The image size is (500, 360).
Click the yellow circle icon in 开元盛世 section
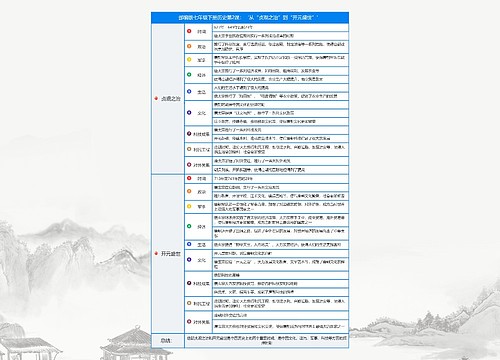[x=189, y=206]
